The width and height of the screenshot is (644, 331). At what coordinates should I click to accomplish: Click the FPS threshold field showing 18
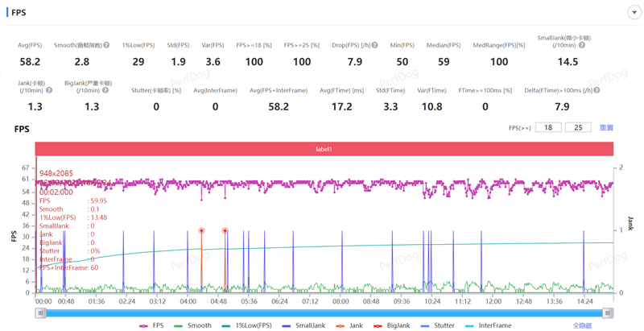tap(548, 128)
